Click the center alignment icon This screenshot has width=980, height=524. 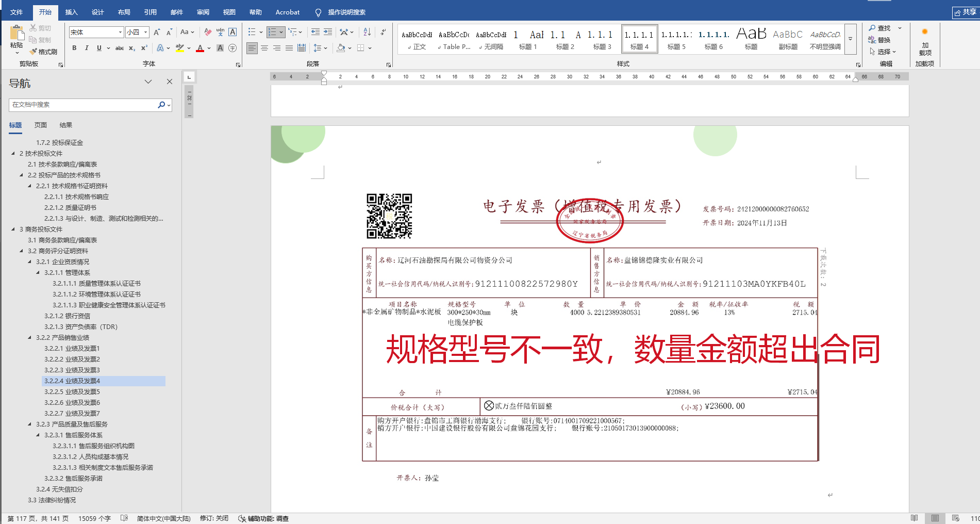[264, 48]
